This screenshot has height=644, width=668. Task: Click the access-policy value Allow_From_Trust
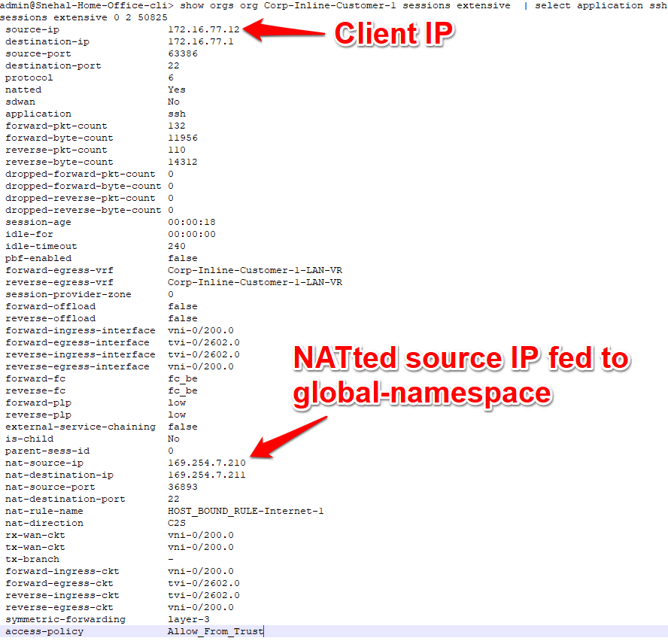216,631
